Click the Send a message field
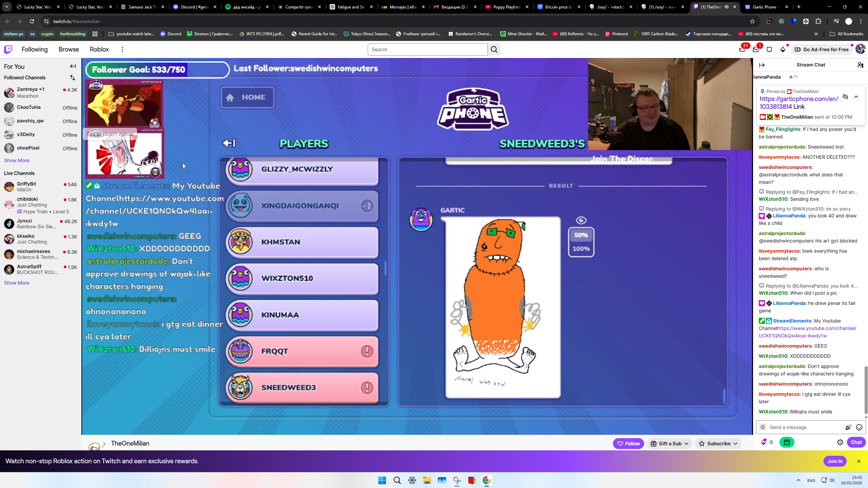 click(804, 427)
